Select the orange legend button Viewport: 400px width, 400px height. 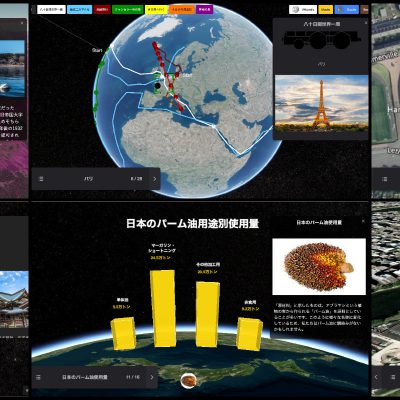point(182,10)
